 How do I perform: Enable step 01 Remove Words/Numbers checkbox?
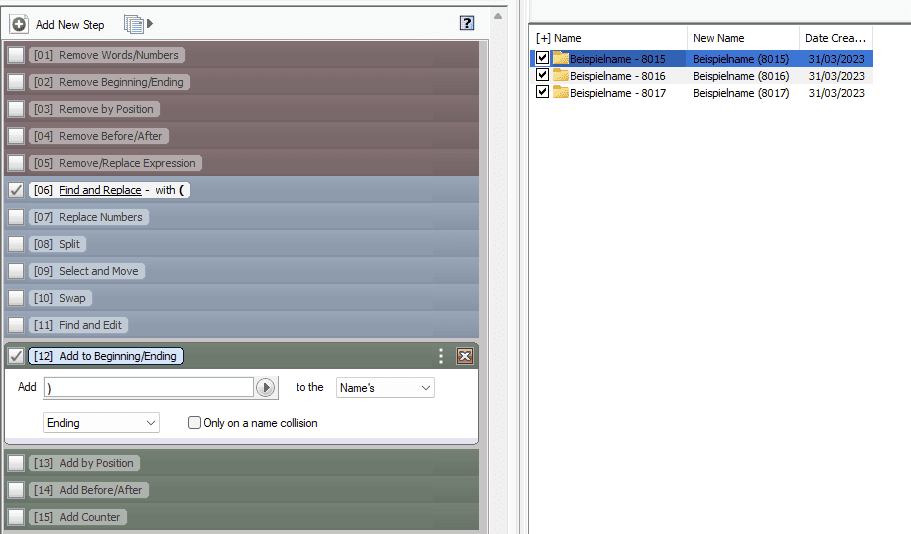(x=16, y=55)
